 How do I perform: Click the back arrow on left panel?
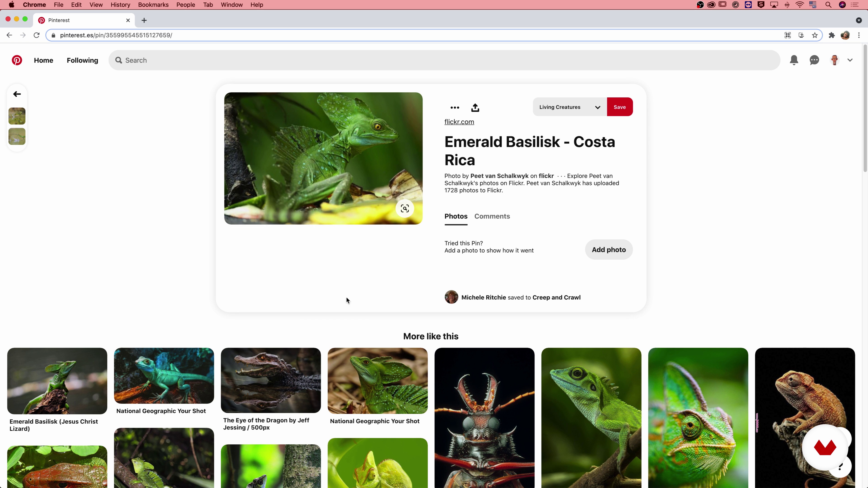pyautogui.click(x=17, y=94)
